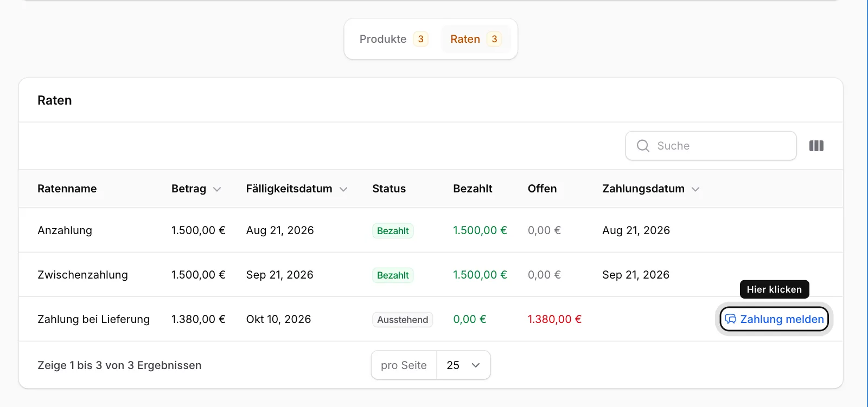The height and width of the screenshot is (407, 868).
Task: Click the Bezahlt badge of Anzahlung
Action: pos(393,231)
